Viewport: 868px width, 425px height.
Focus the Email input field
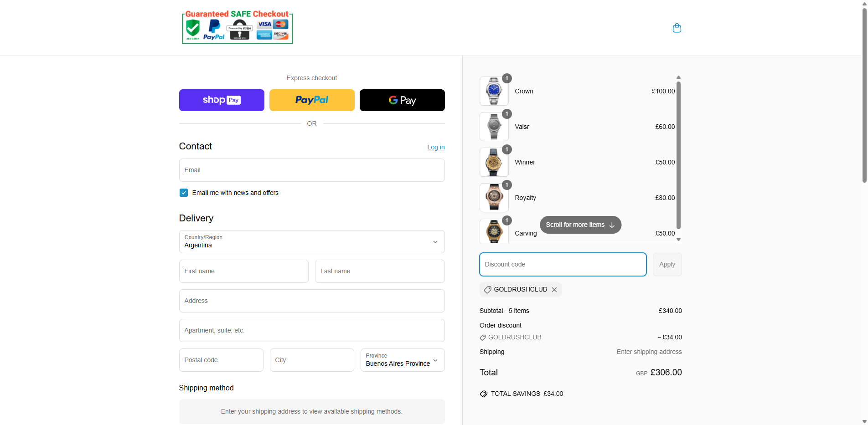click(312, 170)
